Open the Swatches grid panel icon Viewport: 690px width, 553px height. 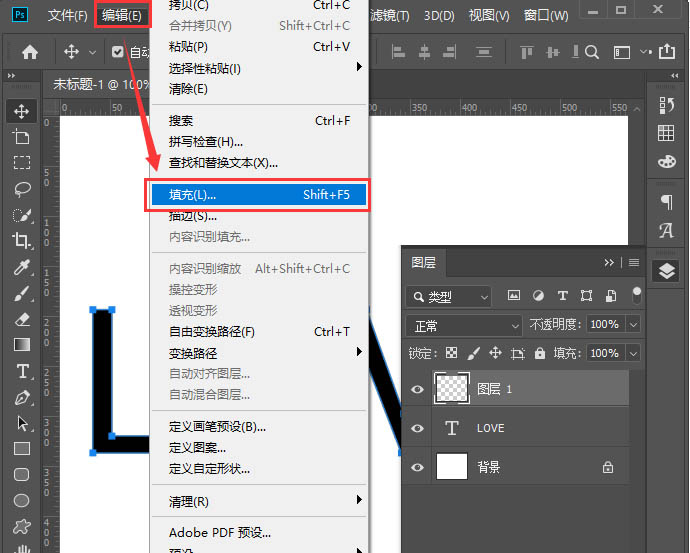(666, 133)
